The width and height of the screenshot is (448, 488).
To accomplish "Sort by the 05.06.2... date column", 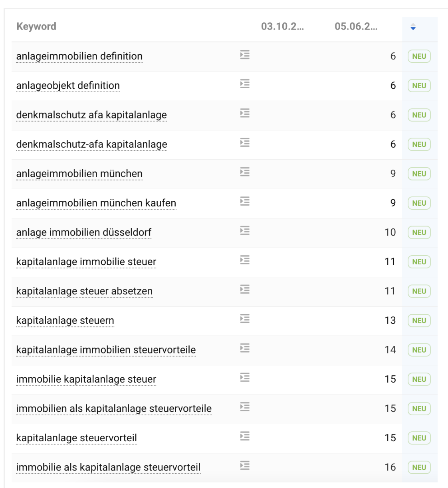I will click(356, 27).
